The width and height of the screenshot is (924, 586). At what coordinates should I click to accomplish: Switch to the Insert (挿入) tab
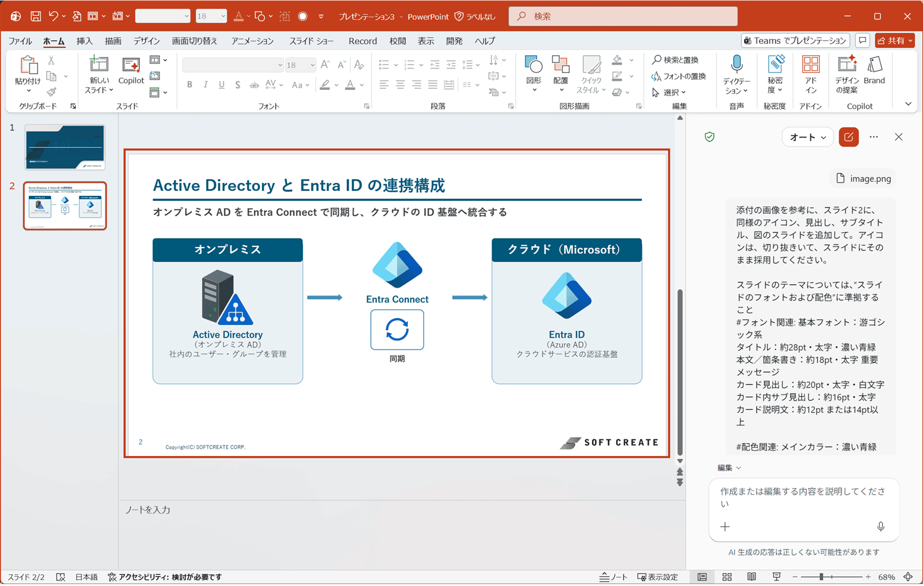[x=84, y=41]
